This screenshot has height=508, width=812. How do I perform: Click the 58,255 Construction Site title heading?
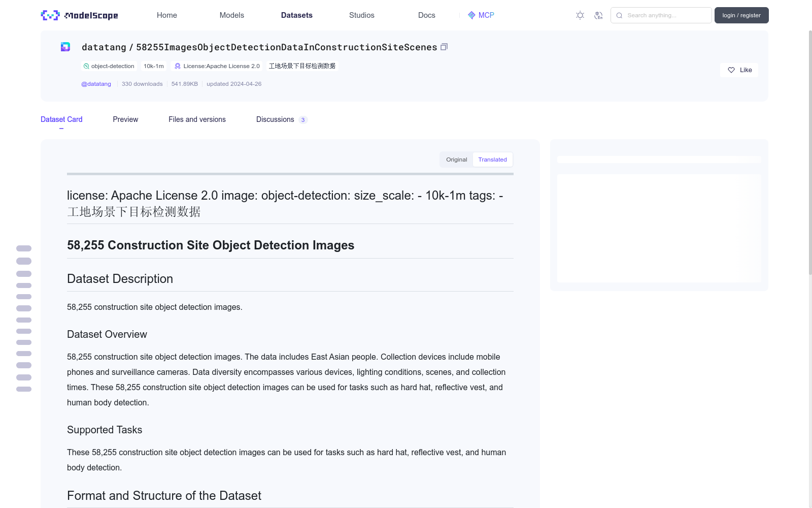coord(211,245)
